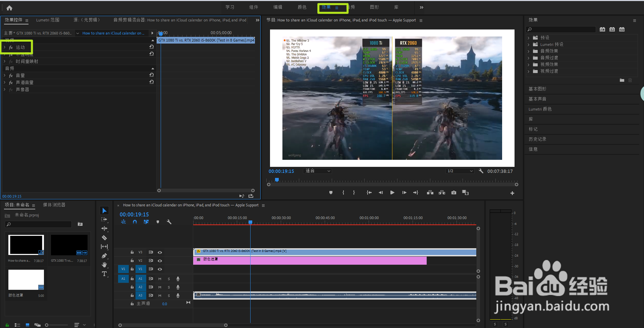Viewport: 644px width, 328px height.
Task: Filter accelerated effects icon
Action: coord(602,29)
